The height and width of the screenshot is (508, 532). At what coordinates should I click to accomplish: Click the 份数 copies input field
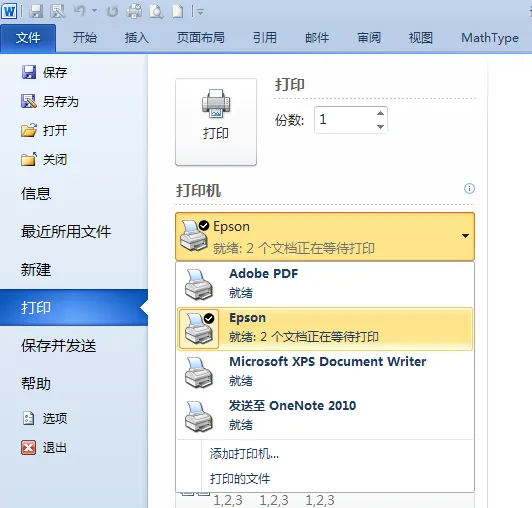pyautogui.click(x=345, y=120)
